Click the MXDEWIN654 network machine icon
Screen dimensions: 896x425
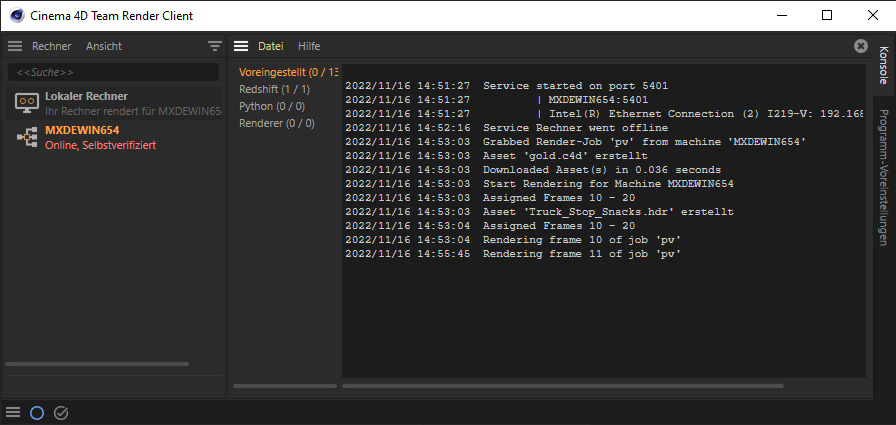[26, 137]
